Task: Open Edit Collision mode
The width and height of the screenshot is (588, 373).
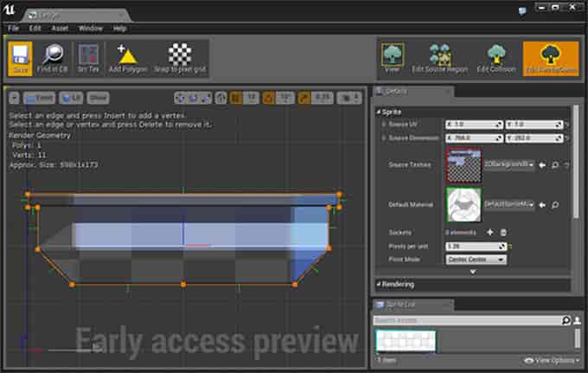Action: [x=495, y=58]
